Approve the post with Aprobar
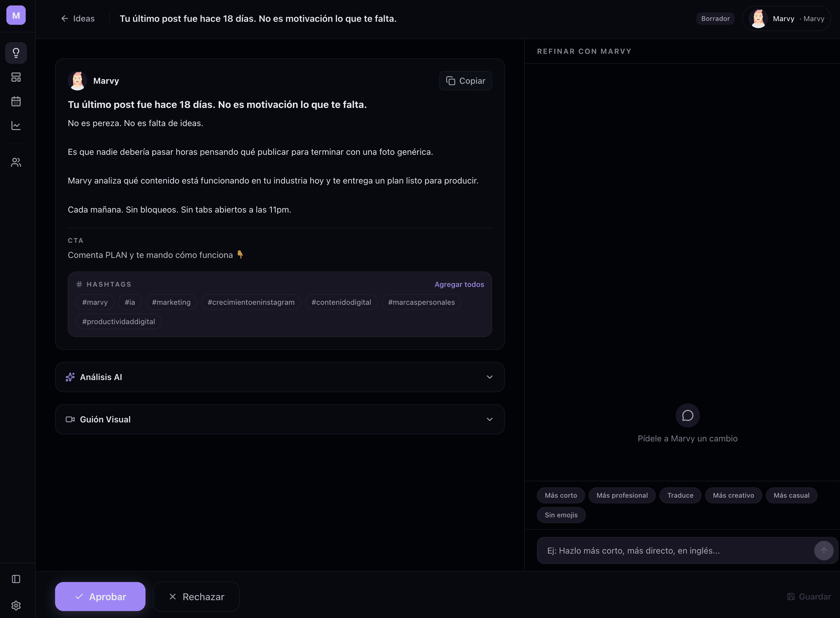 tap(100, 596)
